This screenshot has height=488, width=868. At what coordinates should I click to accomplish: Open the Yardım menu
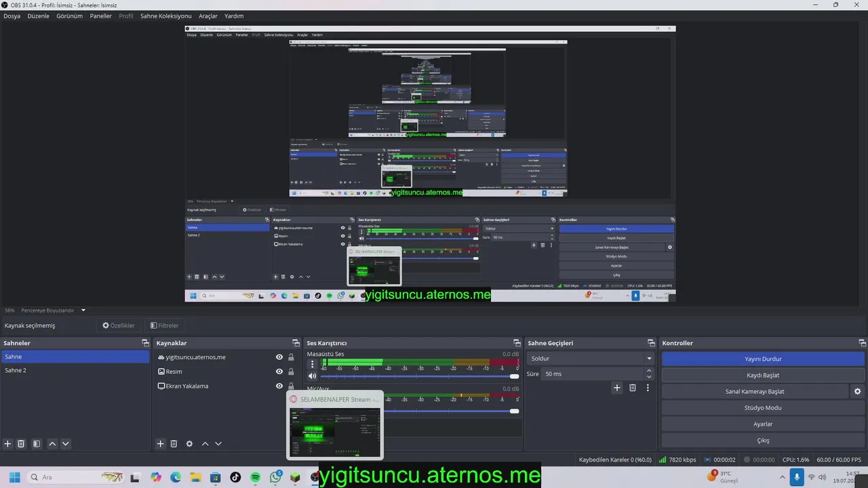coord(234,16)
